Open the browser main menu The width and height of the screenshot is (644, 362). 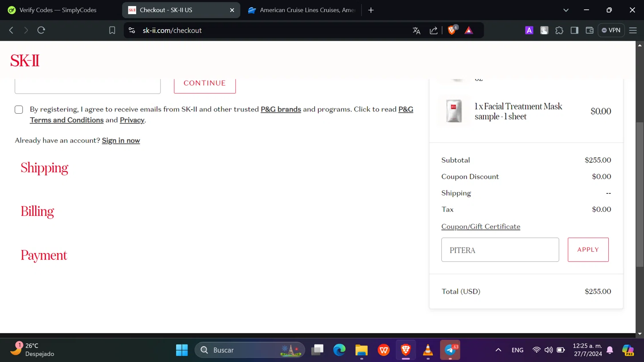pyautogui.click(x=633, y=30)
